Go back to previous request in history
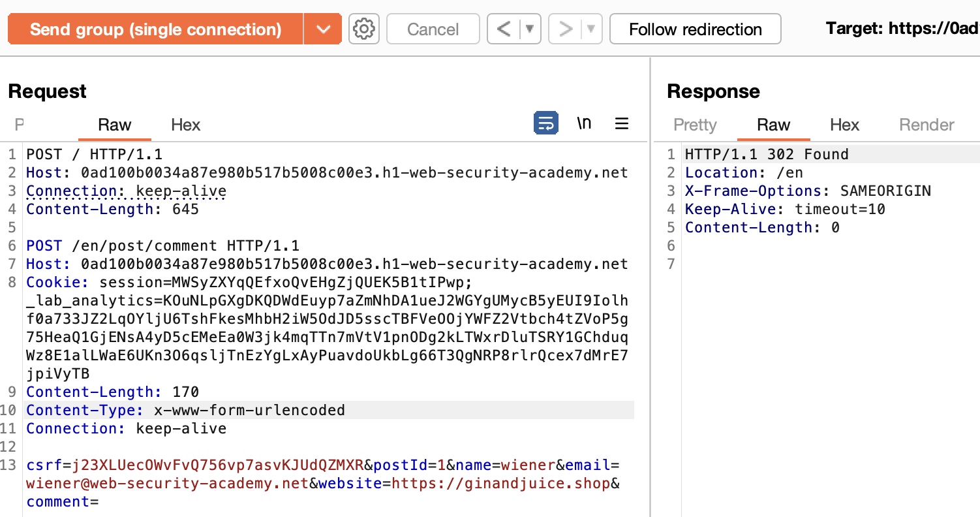 (x=504, y=29)
